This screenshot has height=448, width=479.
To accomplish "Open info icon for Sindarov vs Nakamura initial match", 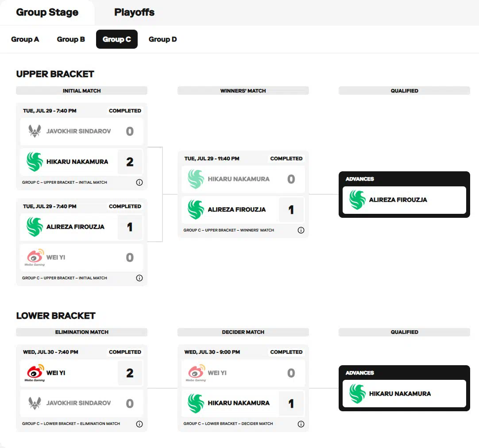I will point(139,182).
